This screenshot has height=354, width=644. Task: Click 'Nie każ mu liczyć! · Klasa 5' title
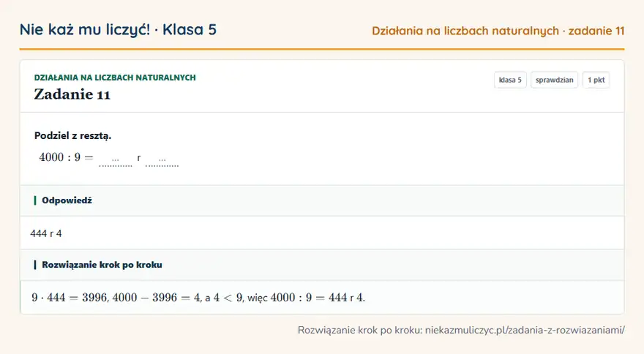(118, 29)
